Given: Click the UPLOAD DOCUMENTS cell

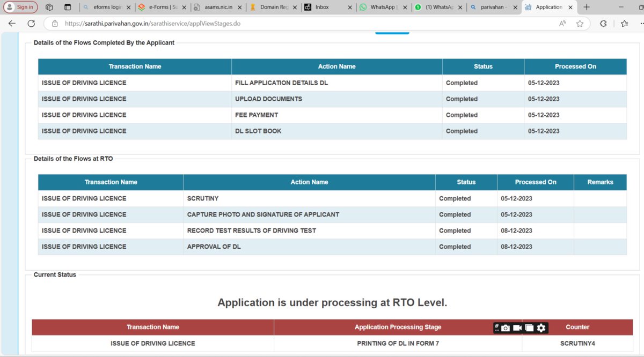Looking at the screenshot, I should (336, 99).
